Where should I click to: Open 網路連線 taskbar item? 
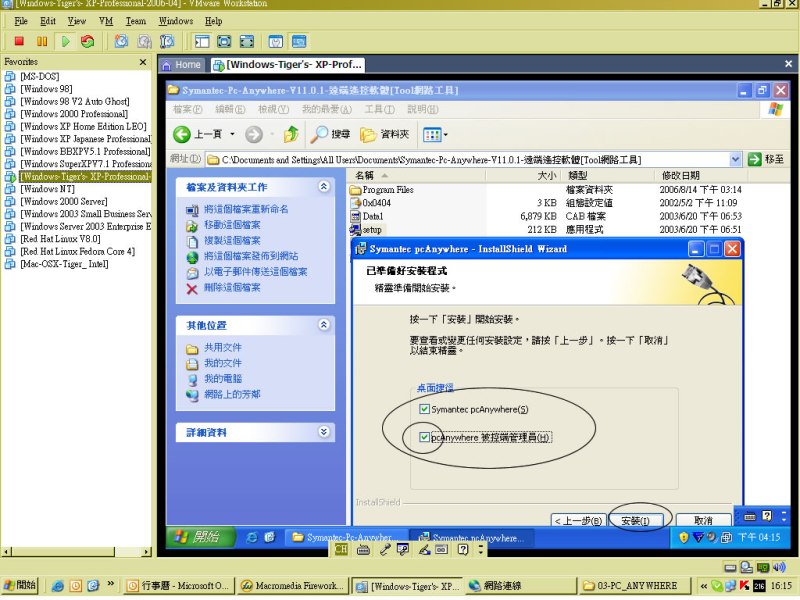pyautogui.click(x=521, y=586)
